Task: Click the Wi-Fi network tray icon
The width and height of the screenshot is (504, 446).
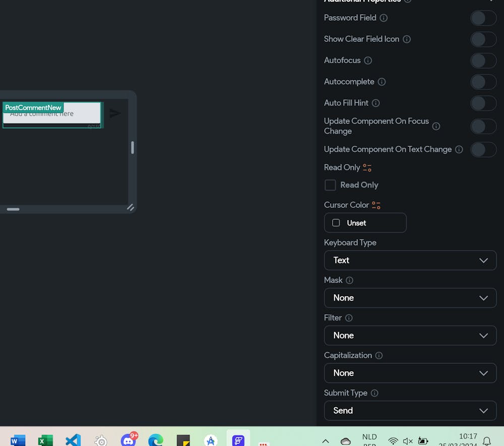Action: 393,441
